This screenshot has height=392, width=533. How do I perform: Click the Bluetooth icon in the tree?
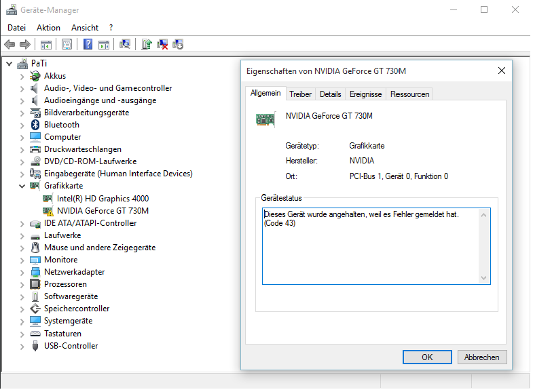click(35, 125)
